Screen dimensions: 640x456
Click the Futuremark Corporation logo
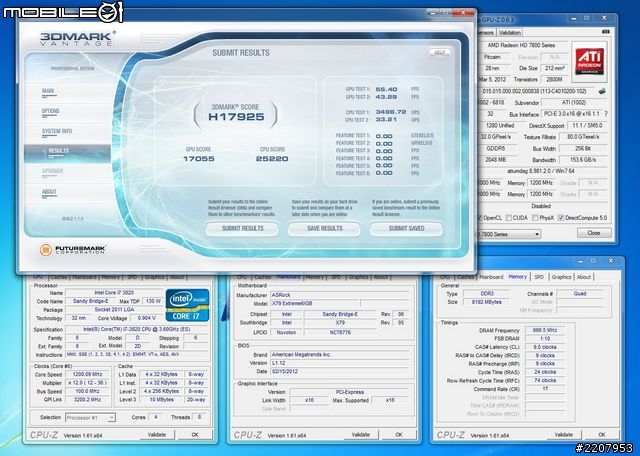73,249
